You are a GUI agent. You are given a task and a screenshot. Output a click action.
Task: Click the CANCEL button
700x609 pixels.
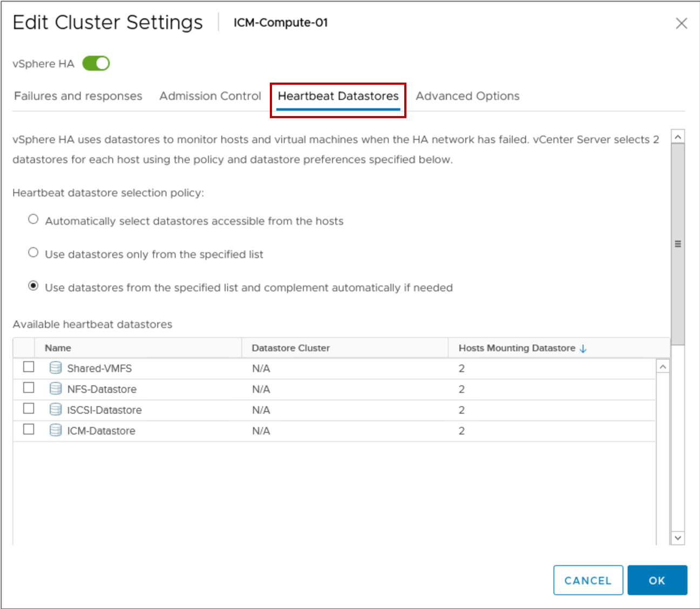click(x=588, y=580)
